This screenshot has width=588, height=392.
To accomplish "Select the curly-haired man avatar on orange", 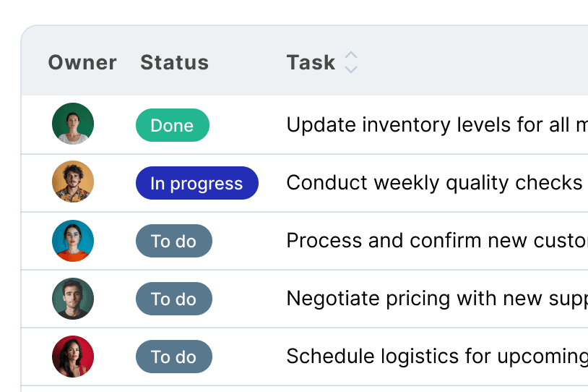I will coord(73,182).
